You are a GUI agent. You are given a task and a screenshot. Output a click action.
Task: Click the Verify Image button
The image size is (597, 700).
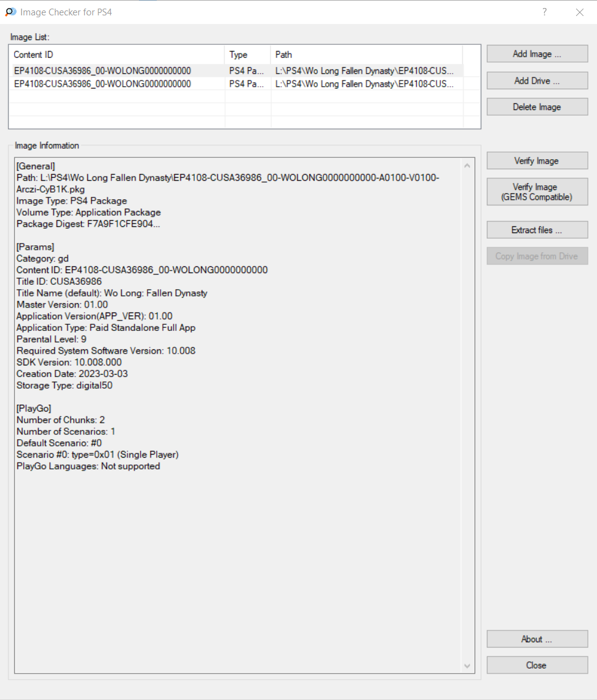click(537, 161)
